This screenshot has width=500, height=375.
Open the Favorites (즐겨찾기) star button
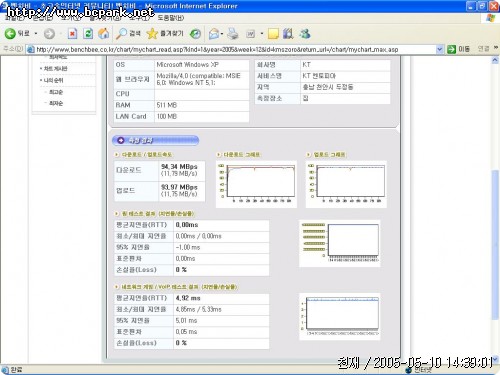[165, 33]
